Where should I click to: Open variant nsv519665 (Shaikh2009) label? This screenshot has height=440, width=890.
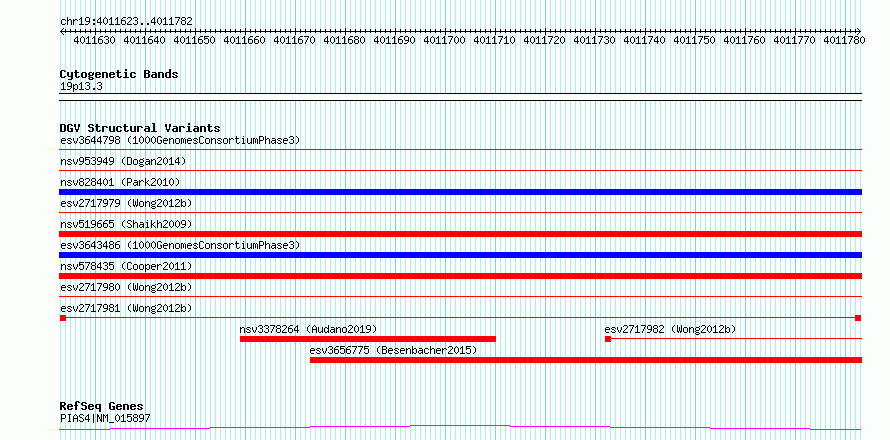coord(126,224)
